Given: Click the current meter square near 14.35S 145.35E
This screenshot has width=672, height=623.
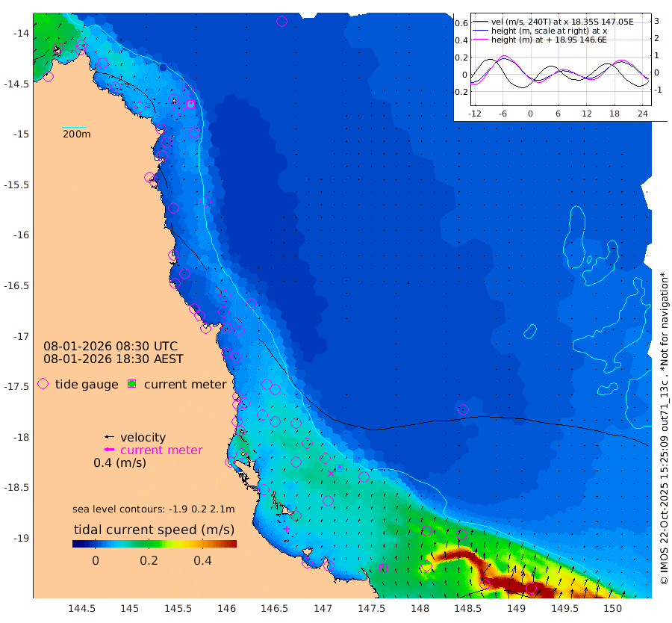Looking at the screenshot, I should (x=163, y=67).
